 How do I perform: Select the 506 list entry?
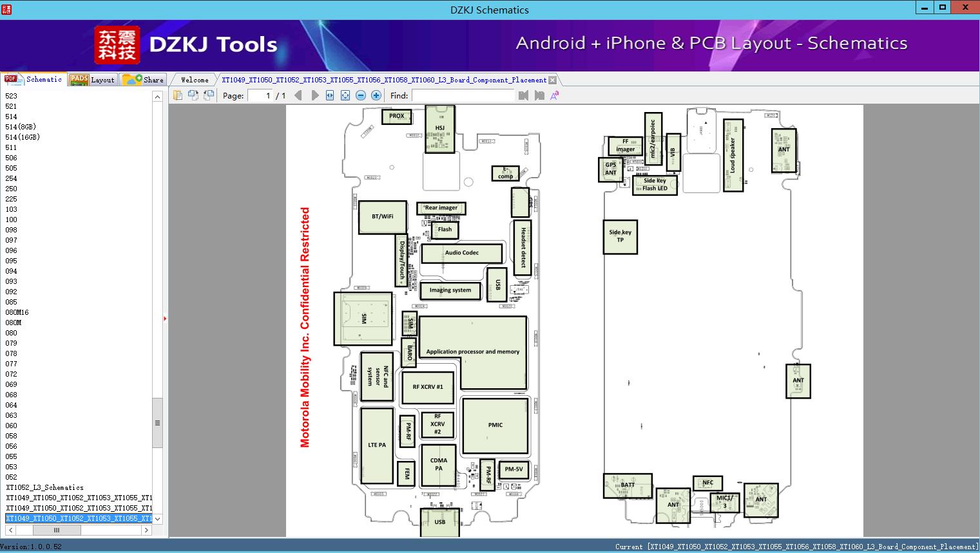click(11, 158)
